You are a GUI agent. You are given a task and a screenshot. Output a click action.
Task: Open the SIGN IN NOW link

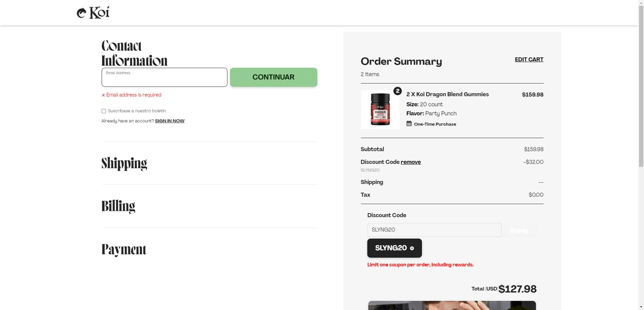(170, 121)
